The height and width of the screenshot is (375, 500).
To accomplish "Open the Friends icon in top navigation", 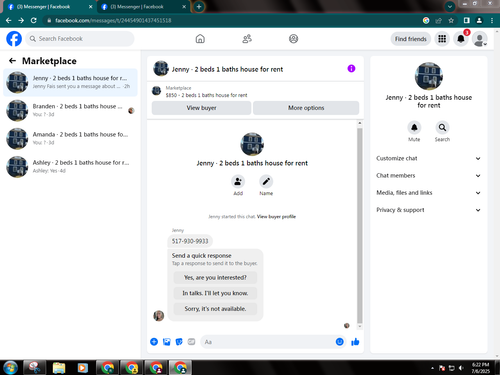I will tap(247, 39).
